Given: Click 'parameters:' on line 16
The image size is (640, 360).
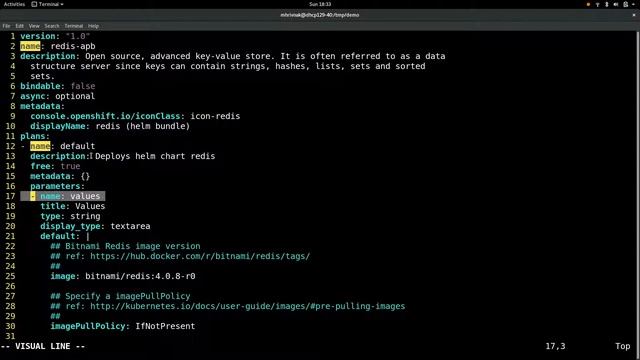Looking at the screenshot, I should pos(58,186).
